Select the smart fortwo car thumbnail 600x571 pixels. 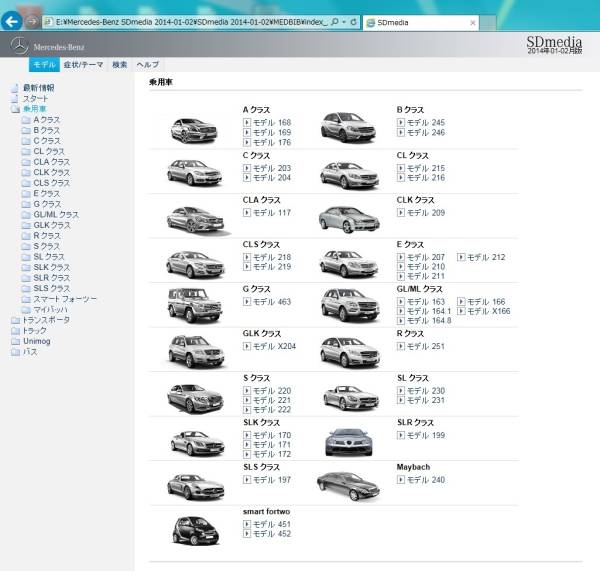196,530
